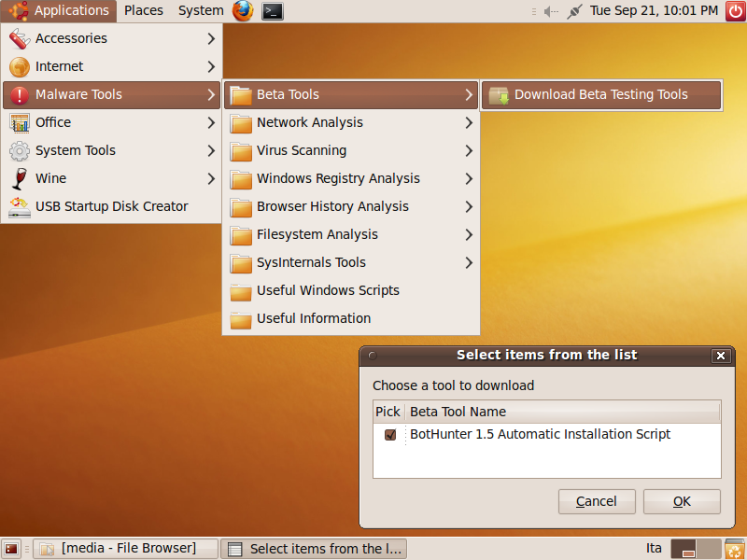Click the OK button
The height and width of the screenshot is (560, 747).
[682, 501]
